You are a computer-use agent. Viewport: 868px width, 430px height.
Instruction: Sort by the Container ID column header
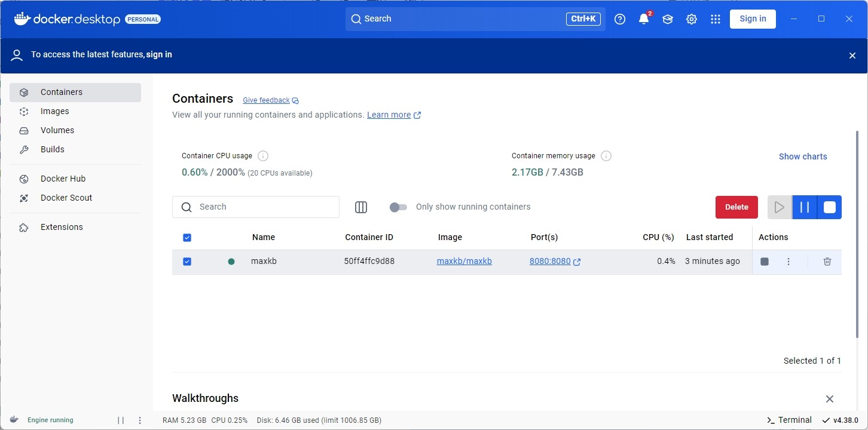pyautogui.click(x=369, y=237)
